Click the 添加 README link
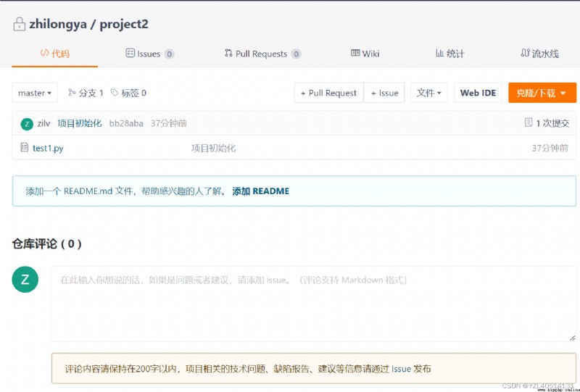 (261, 191)
